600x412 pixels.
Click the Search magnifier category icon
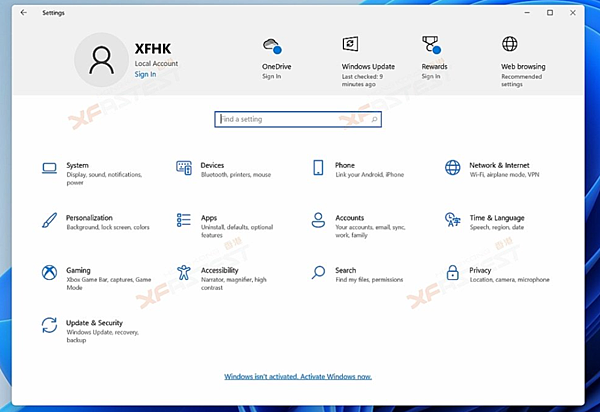tap(318, 272)
